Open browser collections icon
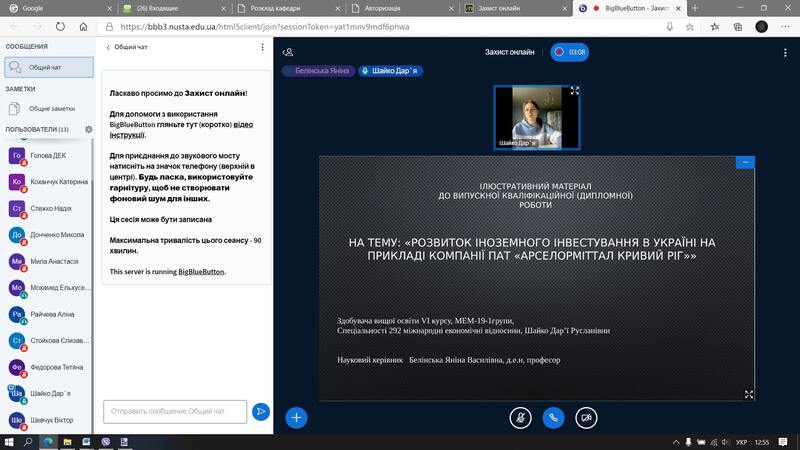This screenshot has height=450, width=800. 738,27
